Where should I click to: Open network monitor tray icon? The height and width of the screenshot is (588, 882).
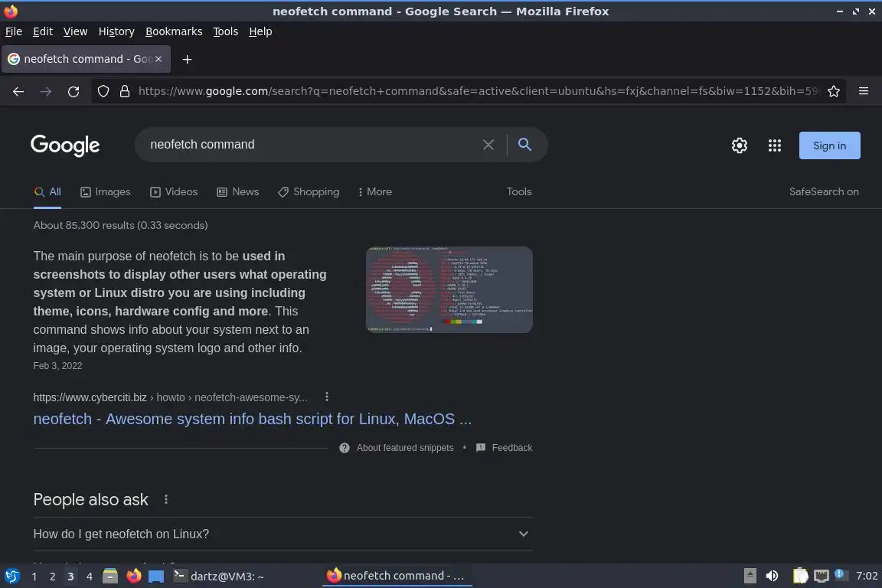point(822,577)
